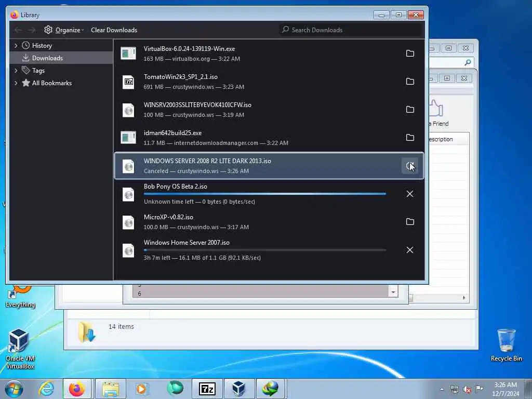Screen dimensions: 532x399
Task: Click the Bob Pony OS progress bar
Action: tap(264, 194)
